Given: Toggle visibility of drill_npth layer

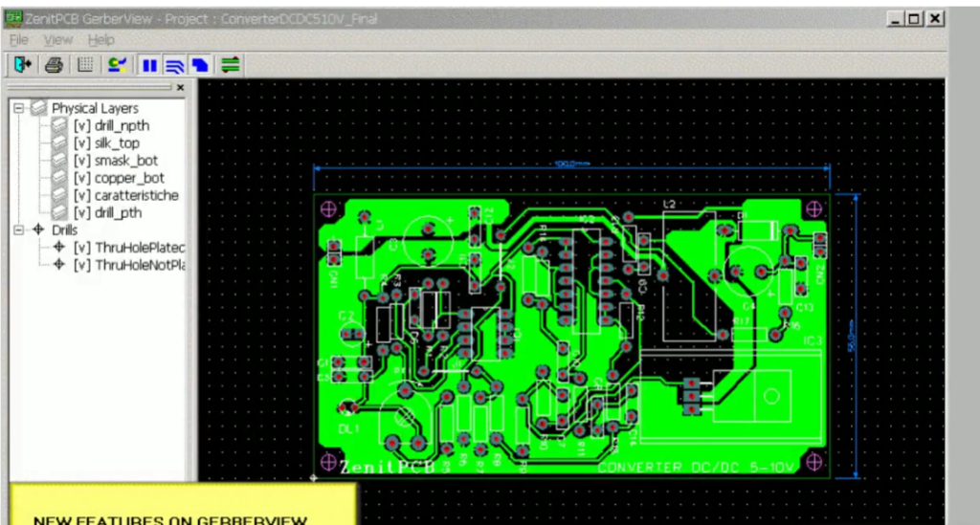Looking at the screenshot, I should (82, 126).
